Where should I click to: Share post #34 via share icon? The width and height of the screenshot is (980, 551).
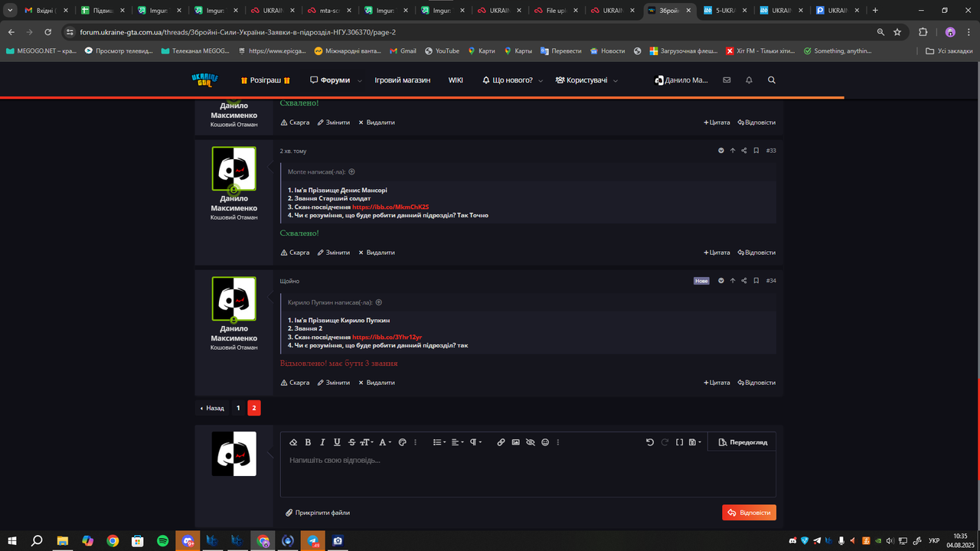pyautogui.click(x=744, y=281)
